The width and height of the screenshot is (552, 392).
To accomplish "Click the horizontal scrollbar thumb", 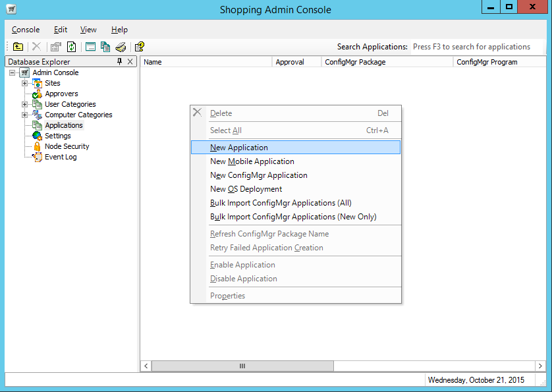I will tap(242, 366).
